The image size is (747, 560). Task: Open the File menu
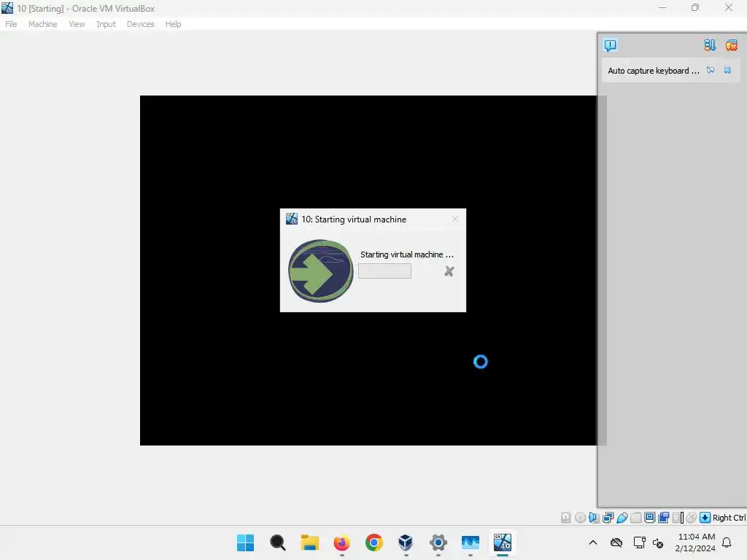[x=11, y=24]
